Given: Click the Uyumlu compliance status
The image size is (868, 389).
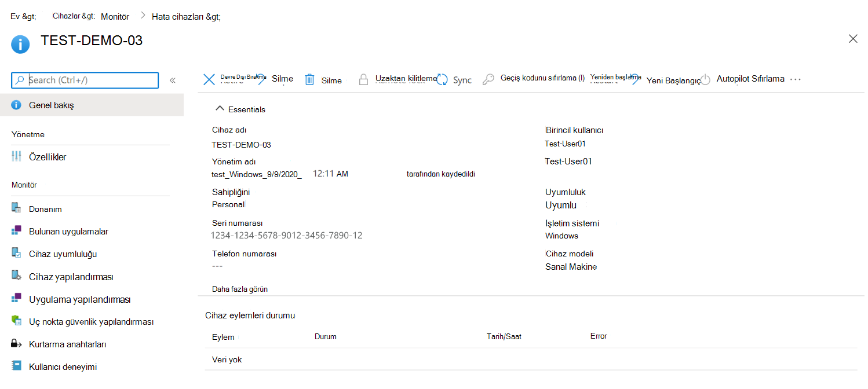Looking at the screenshot, I should pyautogui.click(x=561, y=205).
